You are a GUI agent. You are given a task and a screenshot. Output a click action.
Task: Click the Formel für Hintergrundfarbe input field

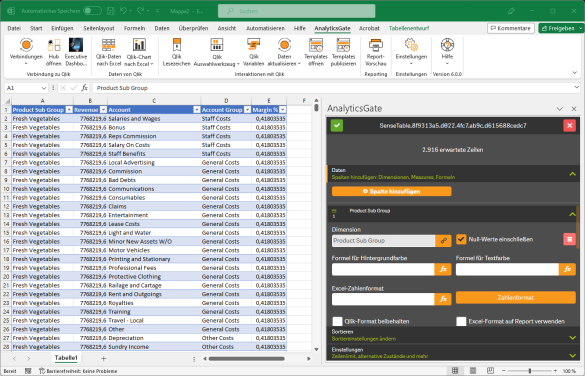(x=383, y=269)
